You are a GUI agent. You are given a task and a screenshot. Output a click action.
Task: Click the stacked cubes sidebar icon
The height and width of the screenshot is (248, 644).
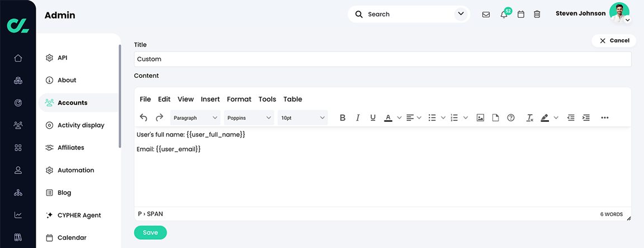(18, 81)
